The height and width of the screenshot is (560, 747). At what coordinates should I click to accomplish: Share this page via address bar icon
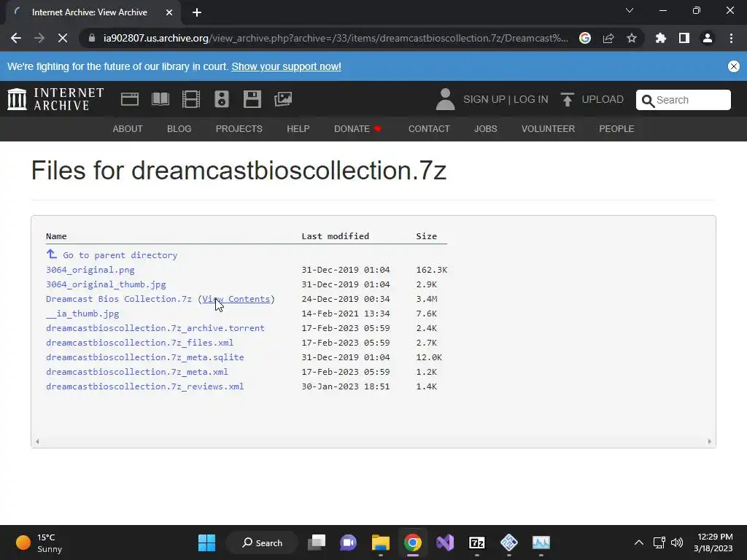click(x=608, y=38)
